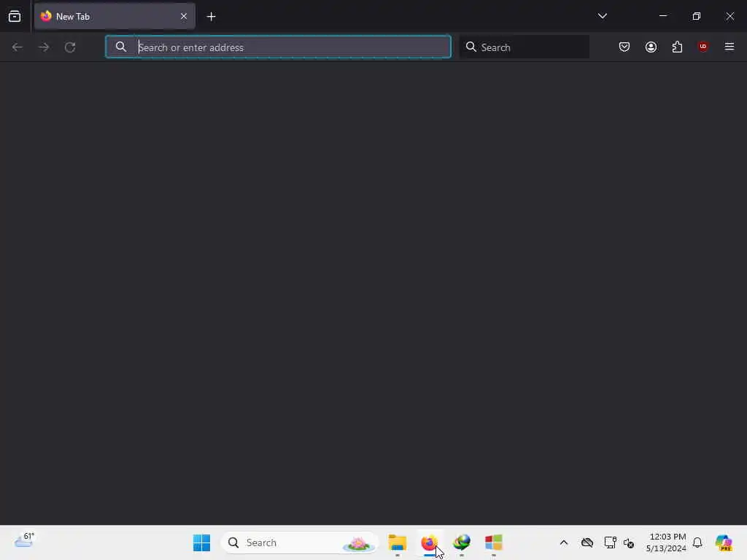The height and width of the screenshot is (560, 747).
Task: Go forward one page
Action: coord(44,47)
